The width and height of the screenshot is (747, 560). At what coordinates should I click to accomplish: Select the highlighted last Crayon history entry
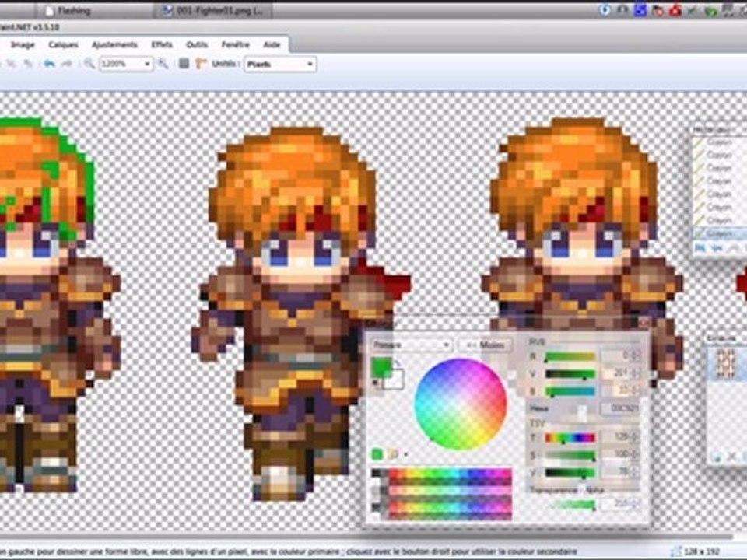pos(719,233)
